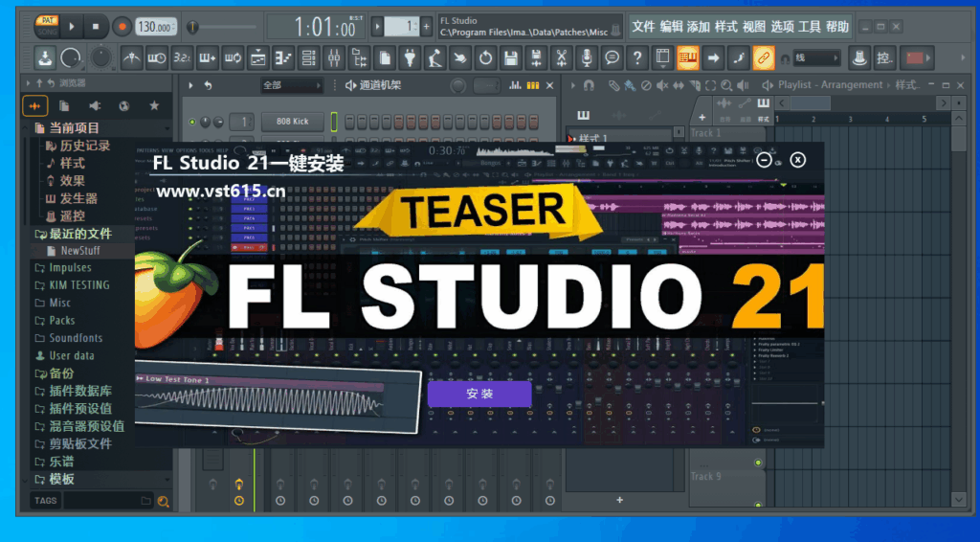
Task: Open the installer circle-minus minimize button
Action: 764,160
